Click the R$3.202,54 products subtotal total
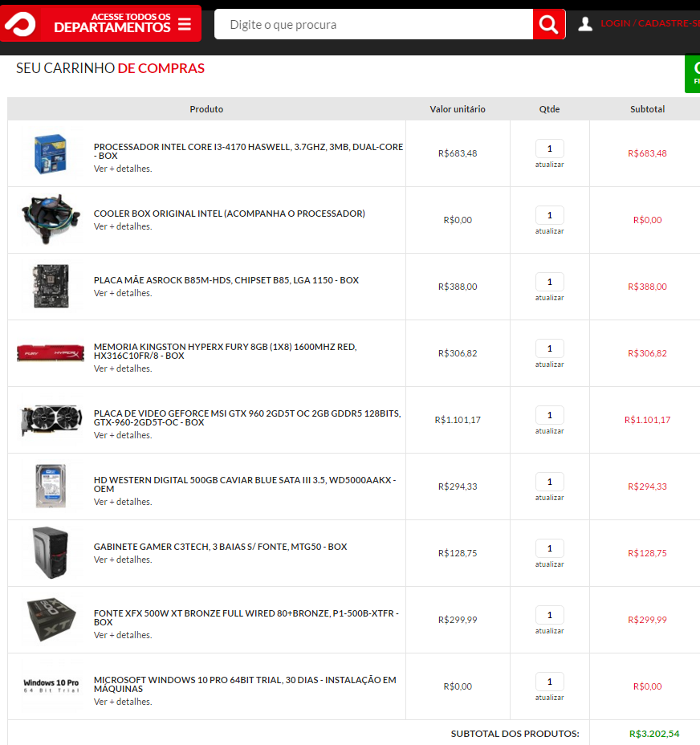 pos(654,734)
